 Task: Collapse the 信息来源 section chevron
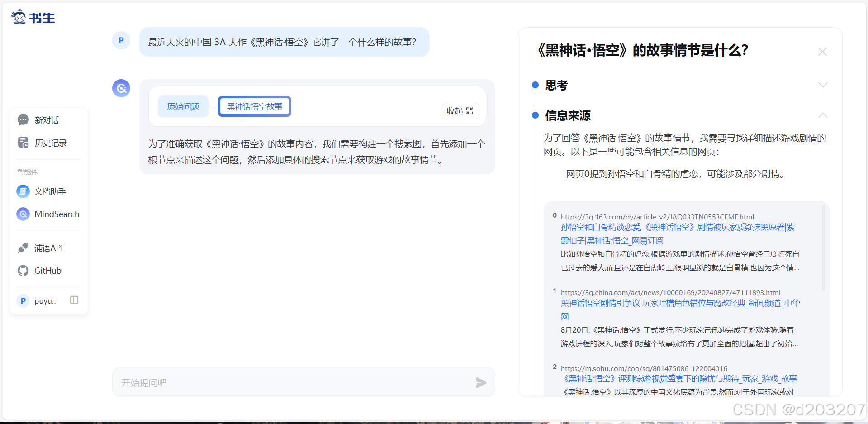(x=823, y=115)
